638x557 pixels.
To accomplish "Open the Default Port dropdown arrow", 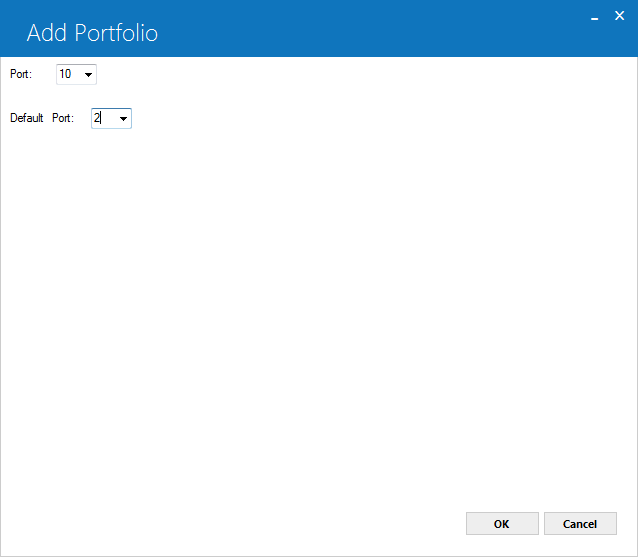I will tap(123, 118).
